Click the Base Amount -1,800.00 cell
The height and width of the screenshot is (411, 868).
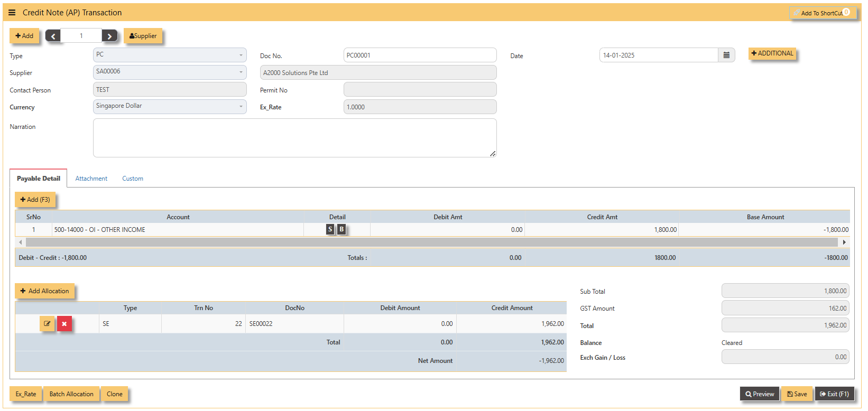[x=764, y=230]
